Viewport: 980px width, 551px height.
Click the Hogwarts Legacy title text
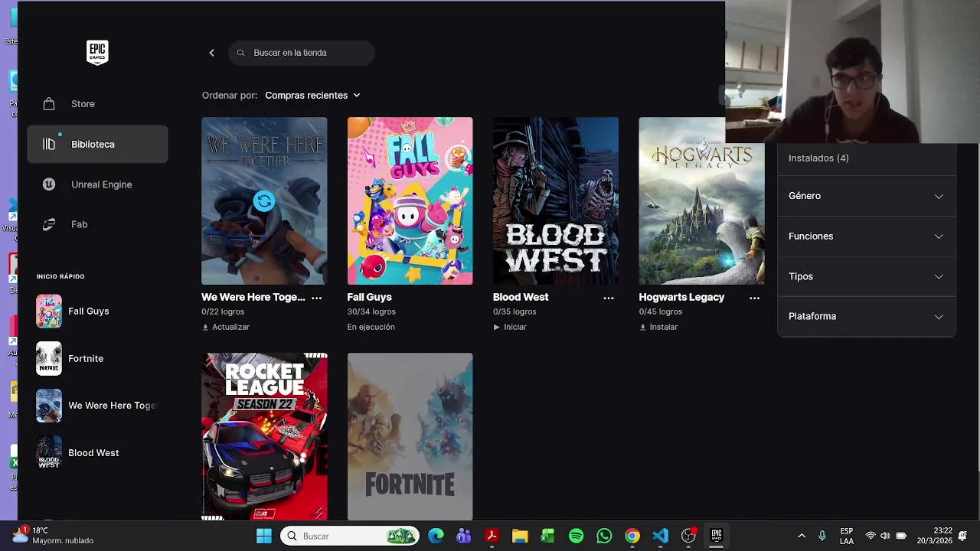[x=681, y=297]
